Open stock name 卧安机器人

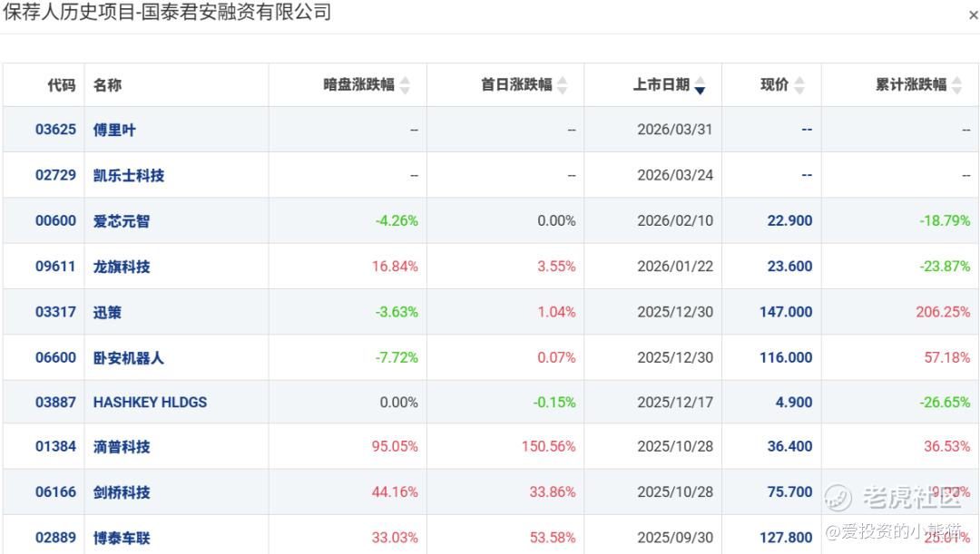tap(129, 358)
